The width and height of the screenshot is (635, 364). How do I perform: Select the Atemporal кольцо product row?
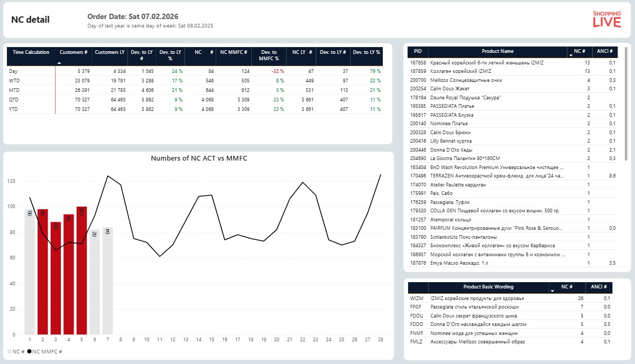(x=512, y=219)
